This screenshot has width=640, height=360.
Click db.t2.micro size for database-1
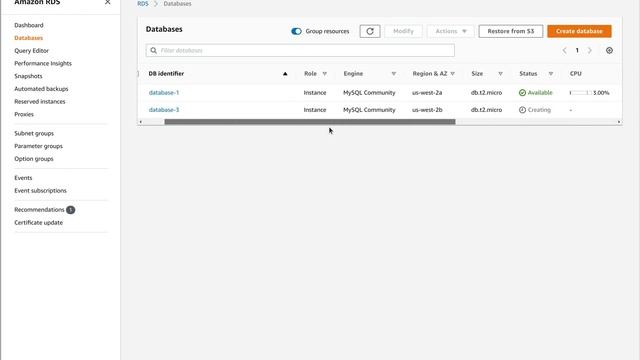coord(486,93)
